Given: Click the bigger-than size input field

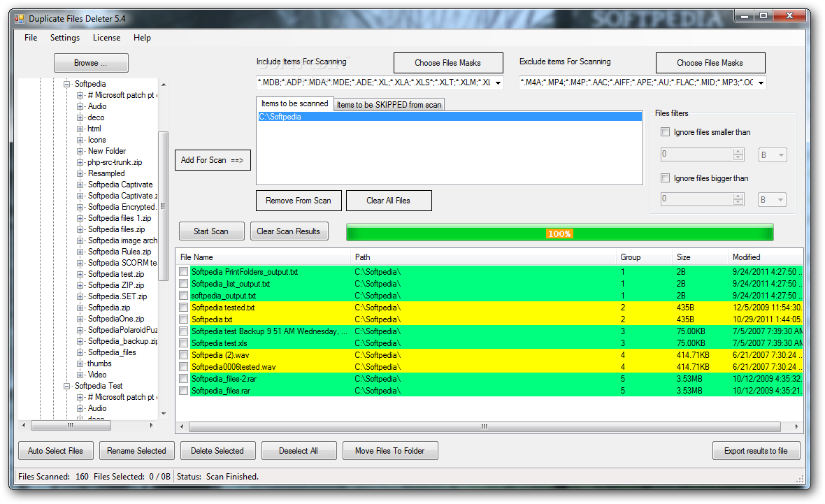Looking at the screenshot, I should [697, 199].
